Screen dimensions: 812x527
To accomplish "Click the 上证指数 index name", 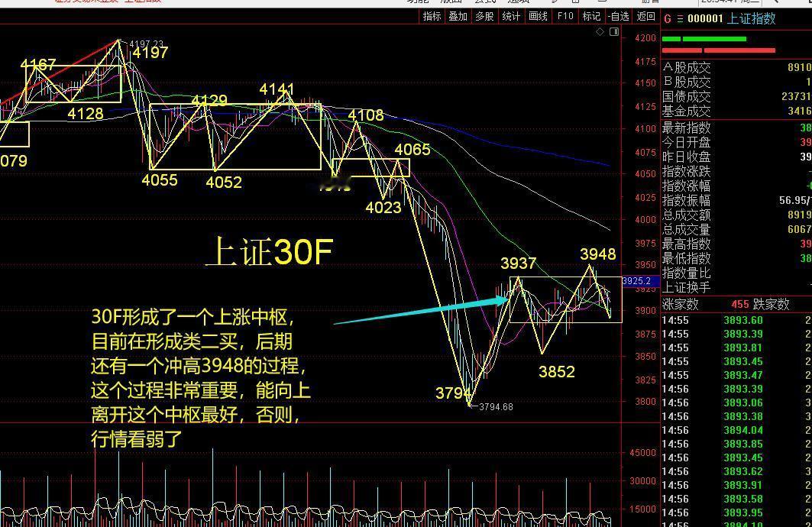I will coord(752,18).
